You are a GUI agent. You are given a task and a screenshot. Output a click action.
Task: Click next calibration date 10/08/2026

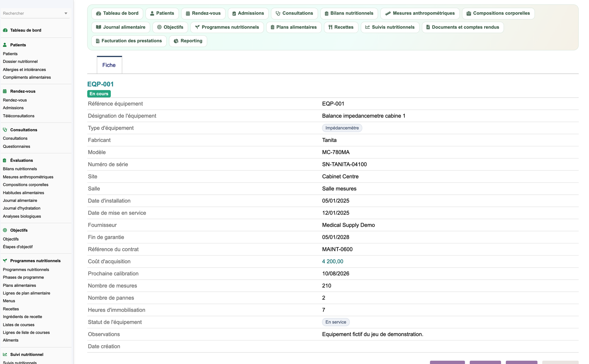click(x=336, y=274)
